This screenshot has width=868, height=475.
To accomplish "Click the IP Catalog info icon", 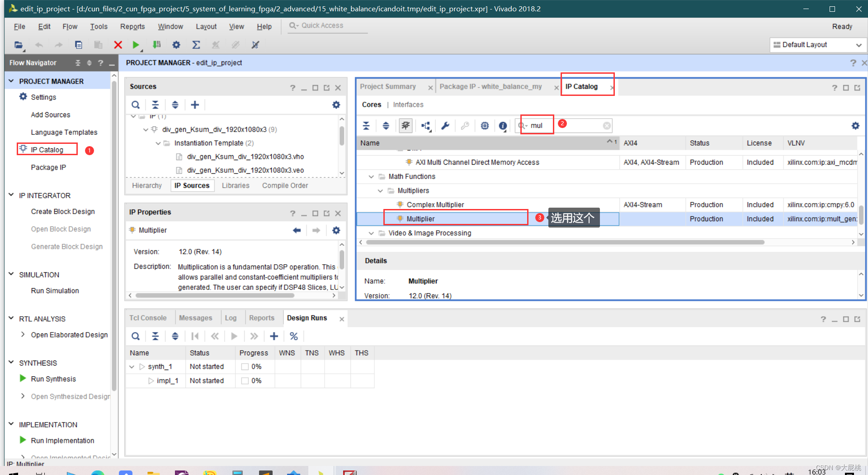I will tap(503, 126).
